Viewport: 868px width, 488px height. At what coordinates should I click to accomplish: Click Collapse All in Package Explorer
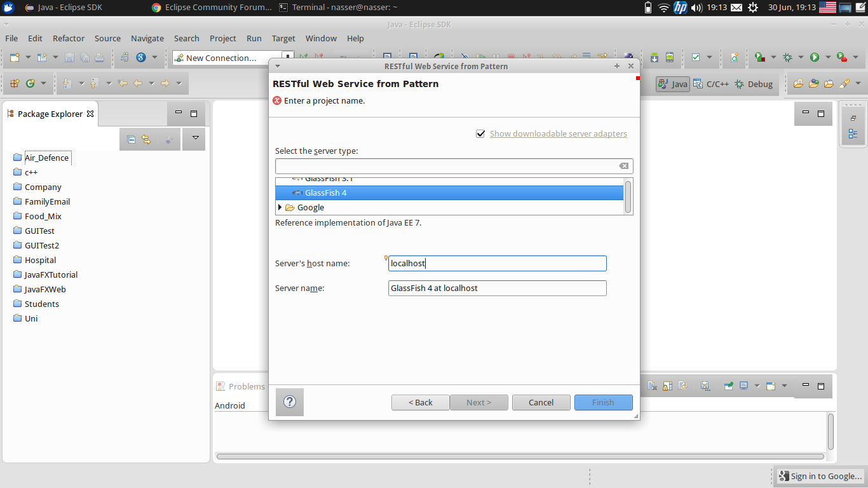tap(131, 140)
